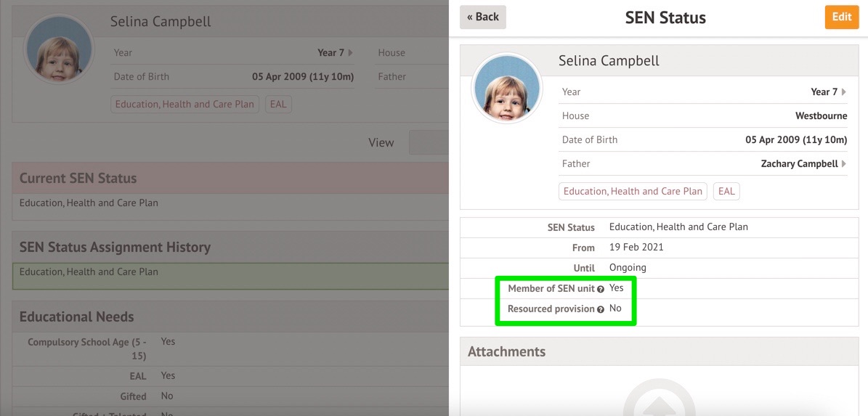The width and height of the screenshot is (868, 416).
Task: Open Education, Health and Care Plan under Current SEN Status
Action: 89,203
